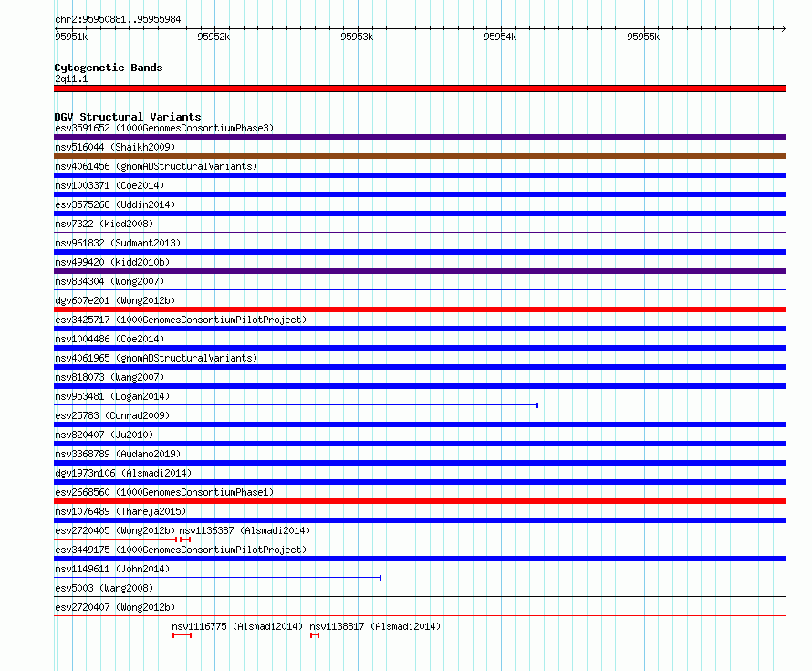Open variant nsv7322 (Kidd2008)
Image resolution: width=812 pixels, height=671 pixels.
click(104, 224)
